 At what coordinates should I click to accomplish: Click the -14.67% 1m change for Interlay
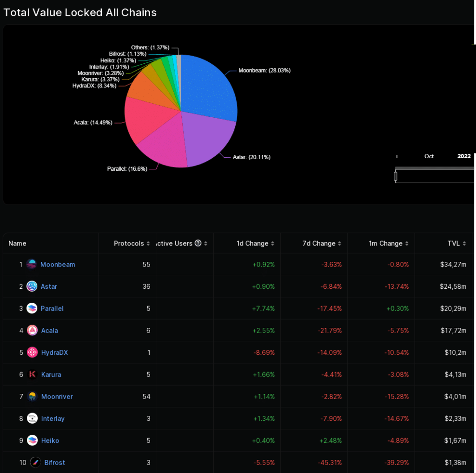[x=397, y=419]
